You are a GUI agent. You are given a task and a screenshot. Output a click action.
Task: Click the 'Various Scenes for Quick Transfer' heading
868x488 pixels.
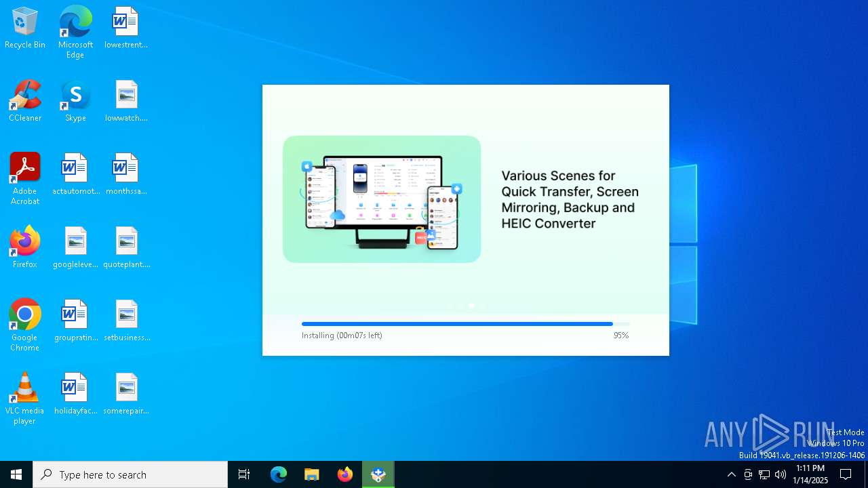click(x=570, y=199)
